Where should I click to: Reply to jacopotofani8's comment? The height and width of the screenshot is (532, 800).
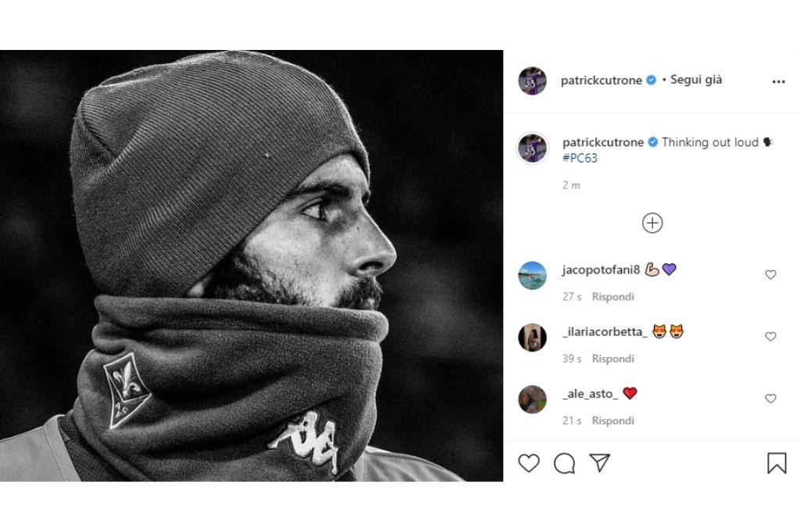(612, 297)
